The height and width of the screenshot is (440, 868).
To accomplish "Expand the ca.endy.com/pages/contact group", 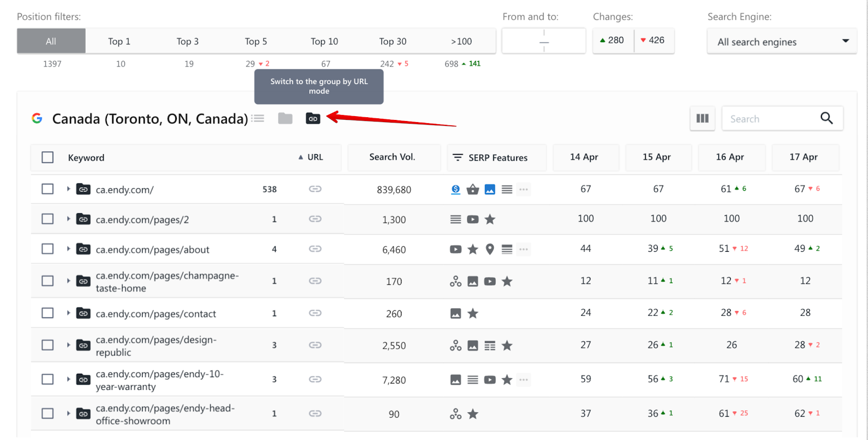I will coord(68,313).
